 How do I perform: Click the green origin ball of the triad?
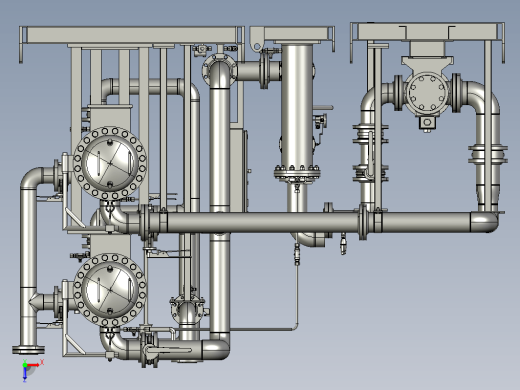(25, 365)
